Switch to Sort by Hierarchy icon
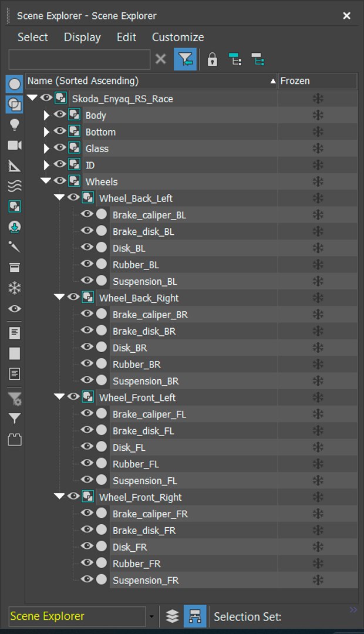Viewport: 364px width, 634px height. coord(195,616)
